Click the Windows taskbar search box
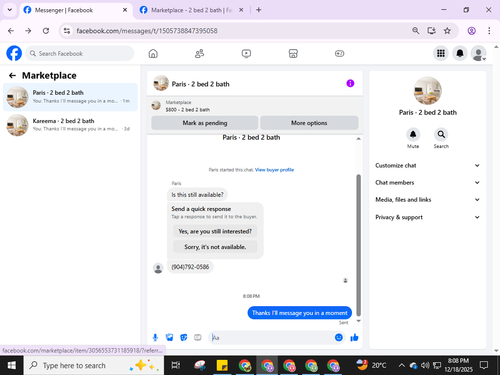This screenshot has width=500, height=375. point(94,365)
